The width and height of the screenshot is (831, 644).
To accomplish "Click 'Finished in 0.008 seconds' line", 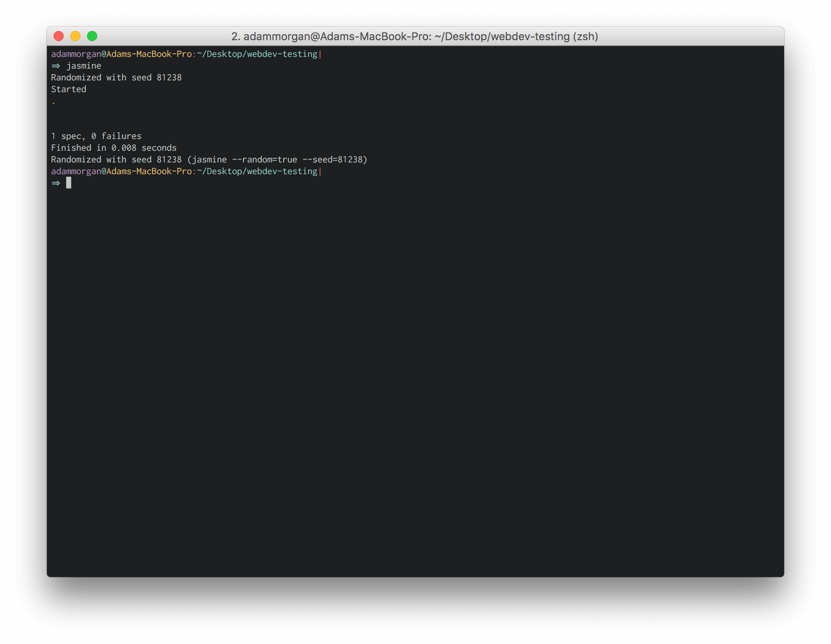I will (x=114, y=148).
